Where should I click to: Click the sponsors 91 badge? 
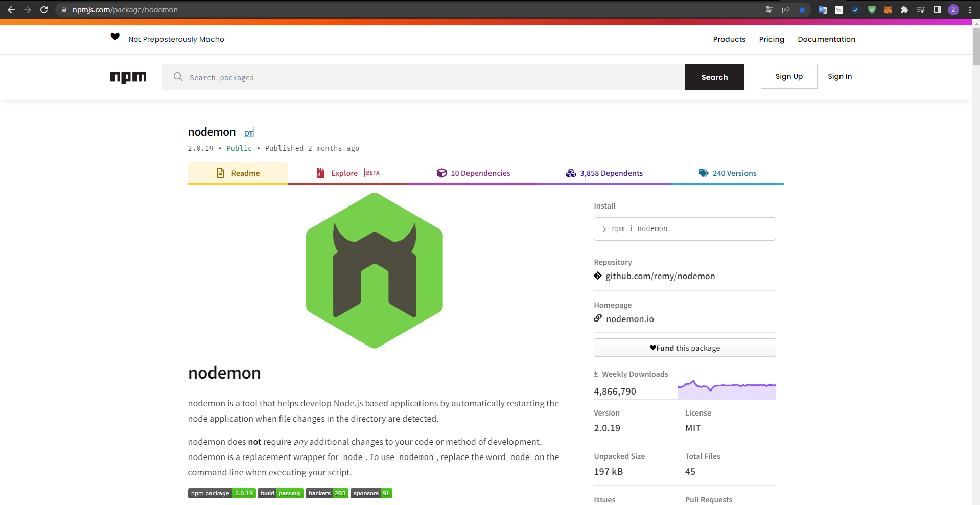click(371, 493)
